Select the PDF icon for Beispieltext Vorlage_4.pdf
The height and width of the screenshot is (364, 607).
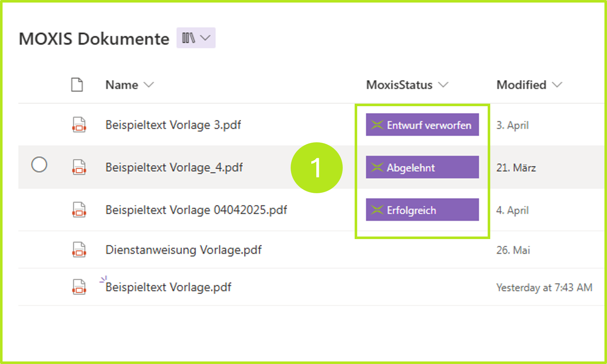pyautogui.click(x=79, y=167)
